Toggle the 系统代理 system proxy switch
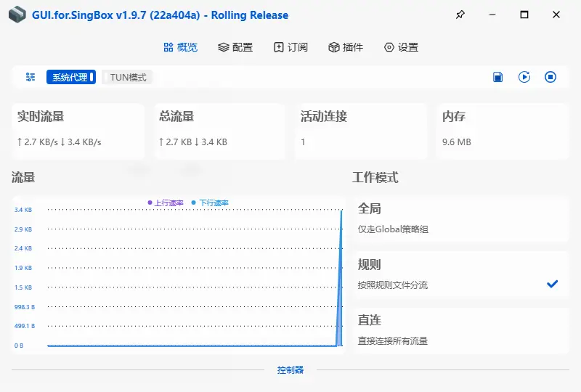Screen dimensions: 581x392 click(70, 77)
